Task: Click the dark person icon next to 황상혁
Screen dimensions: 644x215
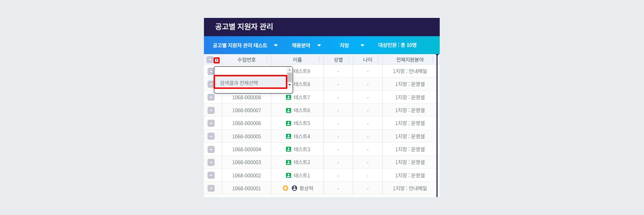Action: [x=294, y=188]
